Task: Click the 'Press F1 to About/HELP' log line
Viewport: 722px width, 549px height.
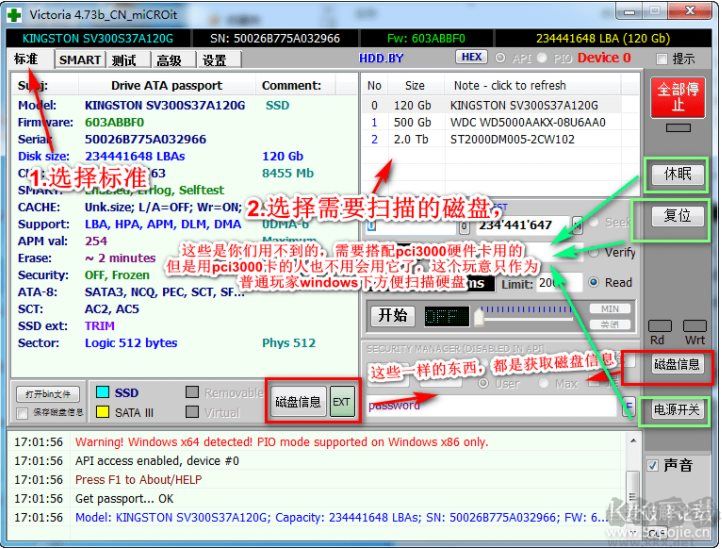Action: pyautogui.click(x=139, y=480)
